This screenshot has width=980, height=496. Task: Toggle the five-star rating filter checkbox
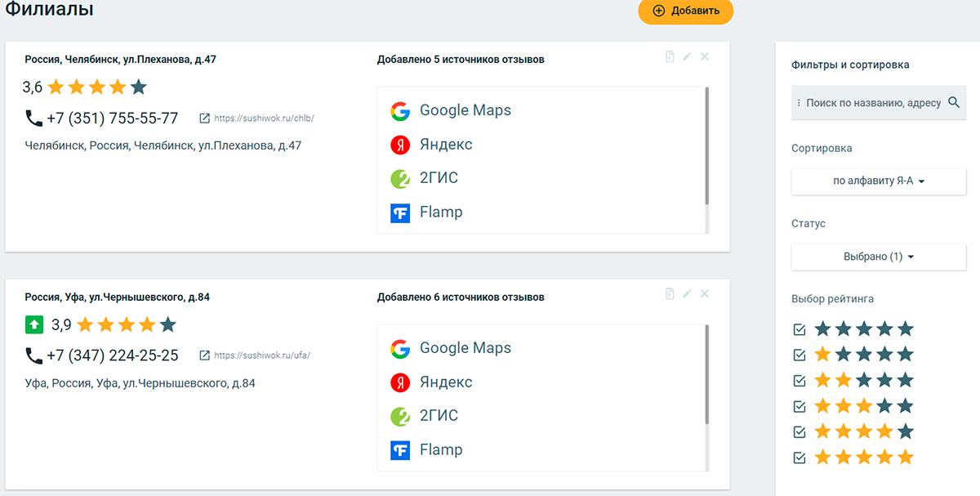click(x=800, y=458)
